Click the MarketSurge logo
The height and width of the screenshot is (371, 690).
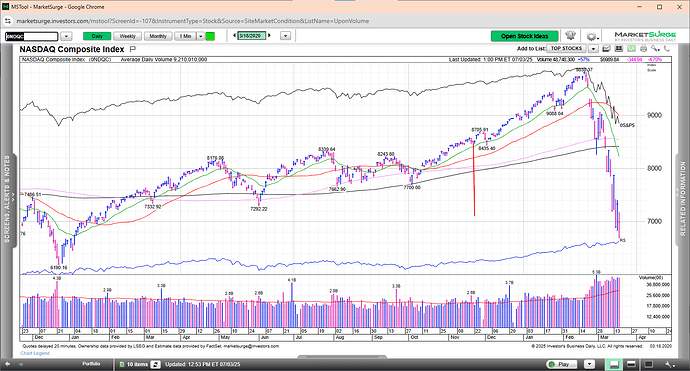click(x=645, y=36)
